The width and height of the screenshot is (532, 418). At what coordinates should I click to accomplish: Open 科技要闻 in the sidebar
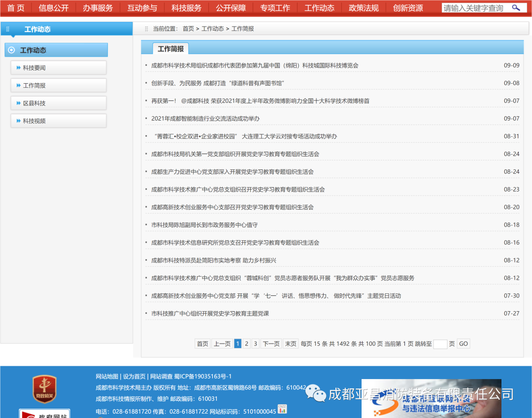pyautogui.click(x=58, y=68)
